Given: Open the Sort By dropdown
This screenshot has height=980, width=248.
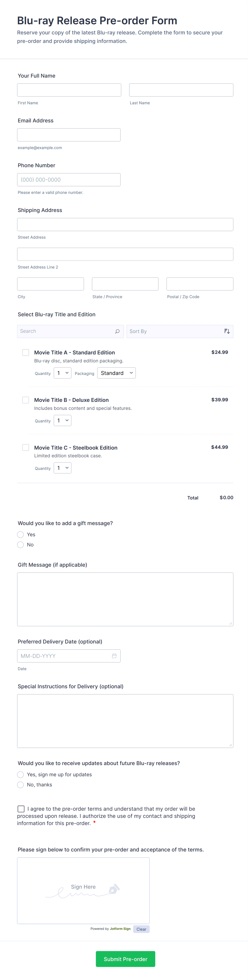Looking at the screenshot, I should point(175,331).
